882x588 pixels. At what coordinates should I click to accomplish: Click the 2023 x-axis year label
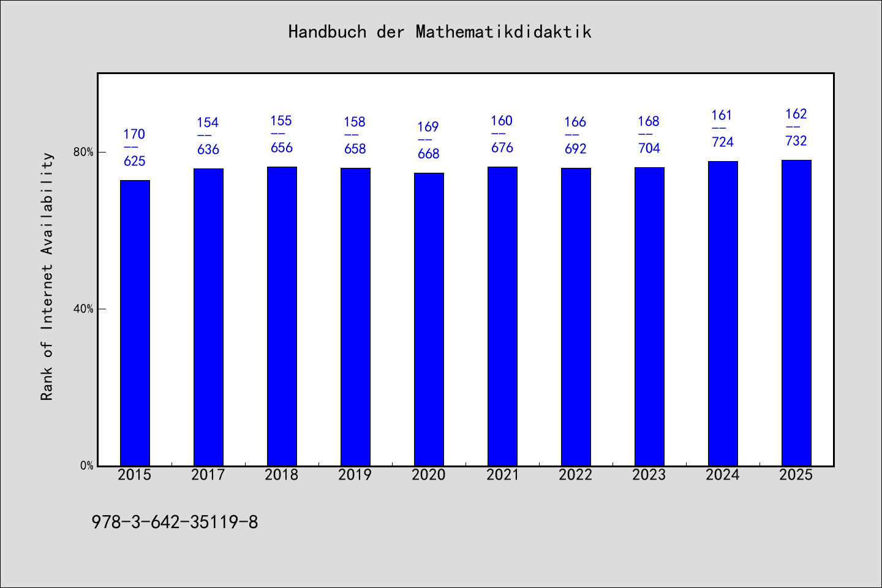pos(649,475)
